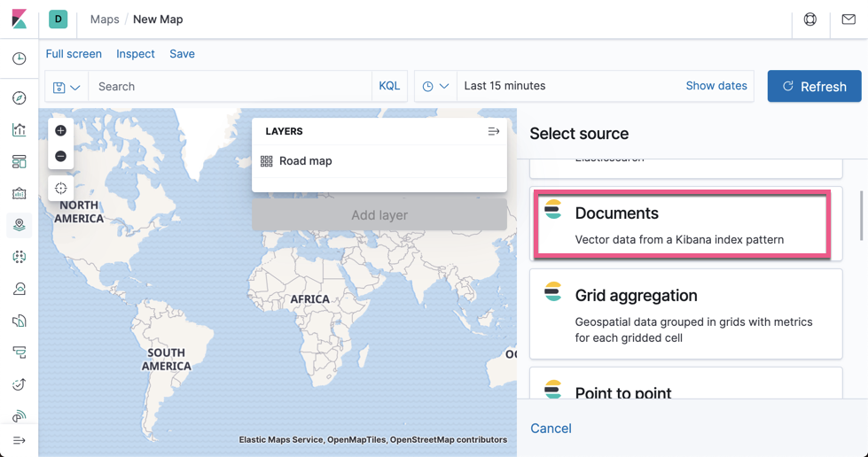The width and height of the screenshot is (868, 457).
Task: Click Full screen in the top menu
Action: pyautogui.click(x=74, y=54)
